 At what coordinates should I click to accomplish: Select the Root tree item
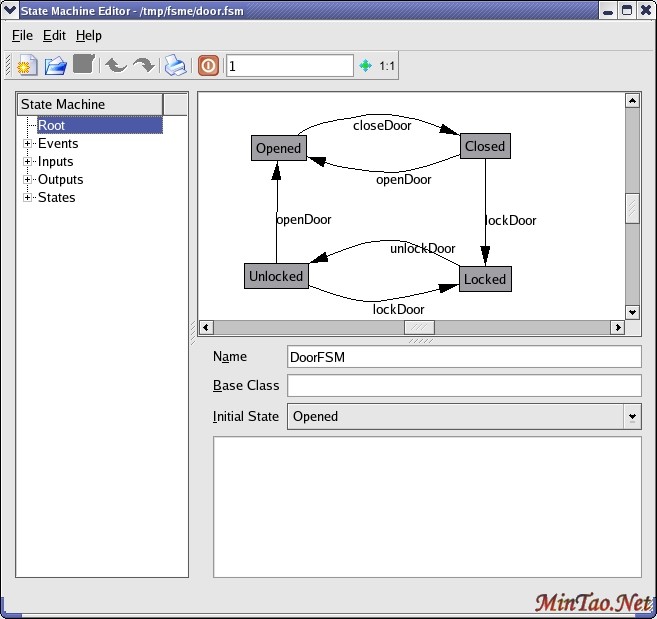point(52,126)
